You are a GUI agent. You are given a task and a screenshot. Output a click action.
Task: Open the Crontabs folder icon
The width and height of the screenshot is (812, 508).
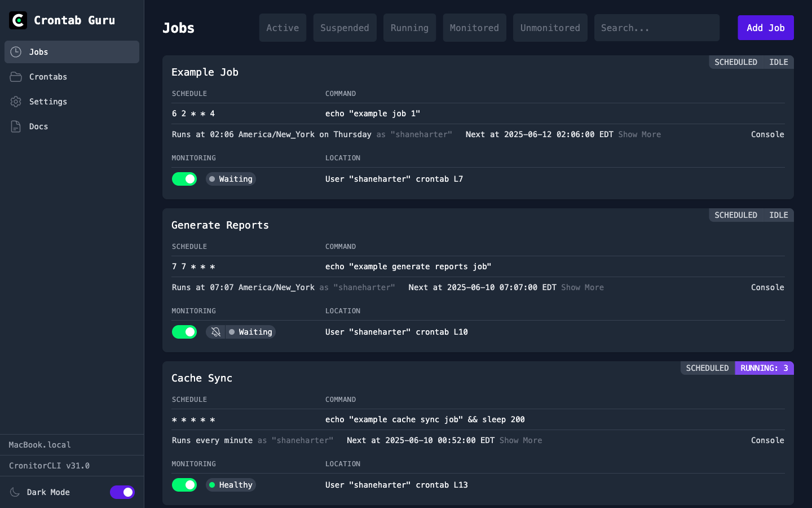(16, 77)
